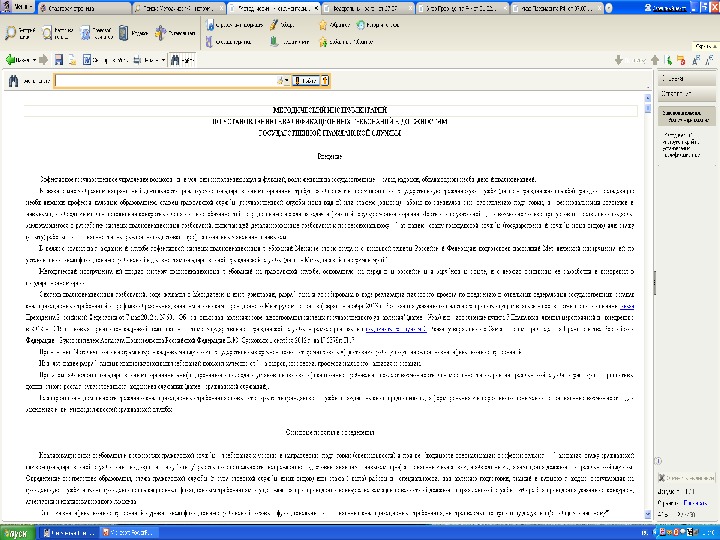720x540 pixels.
Task: Click round tab list button after tabs
Action: pos(608,8)
